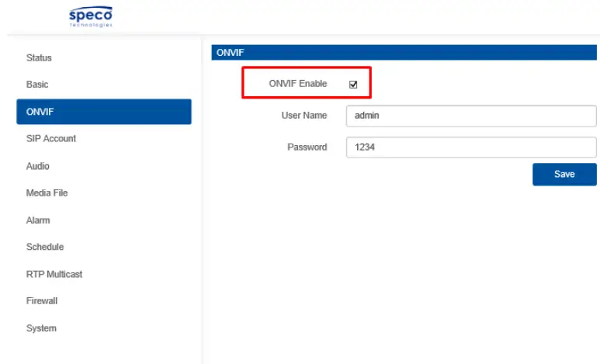Viewport: 600px width, 364px height.
Task: Click the ONVIF section header bar
Action: (x=404, y=53)
